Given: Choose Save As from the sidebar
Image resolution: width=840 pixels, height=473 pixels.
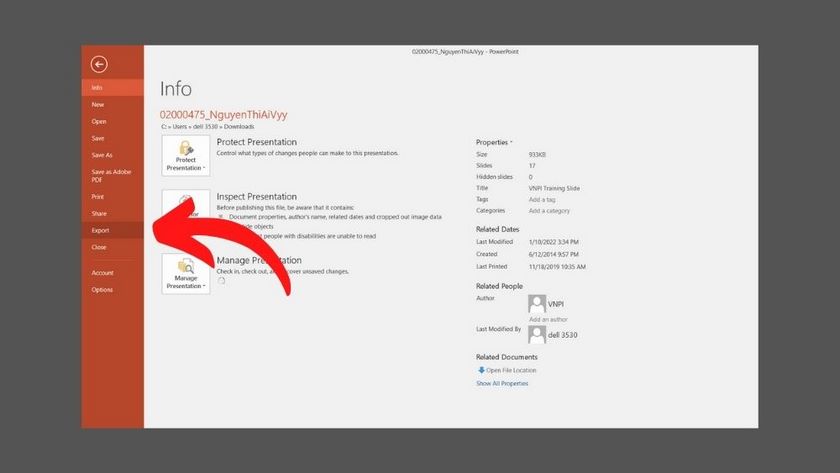Looking at the screenshot, I should coord(102,155).
